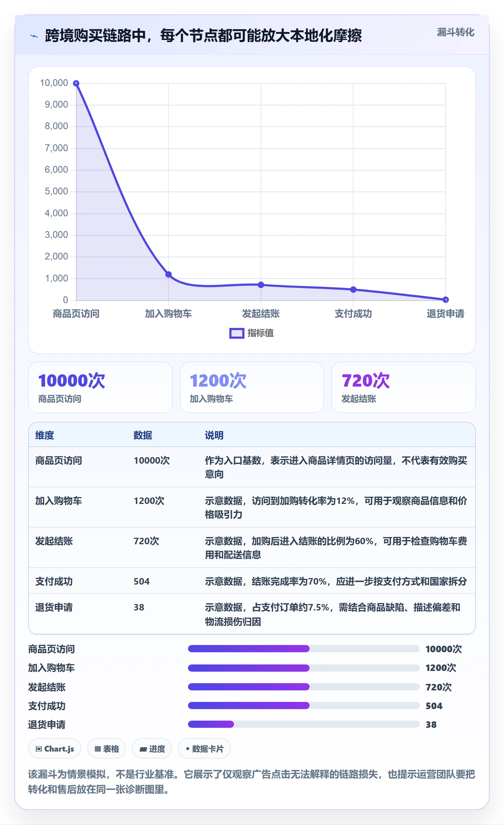This screenshot has width=504, height=825.
Task: Click the description mentioning 比例为60%
Action: tap(336, 548)
